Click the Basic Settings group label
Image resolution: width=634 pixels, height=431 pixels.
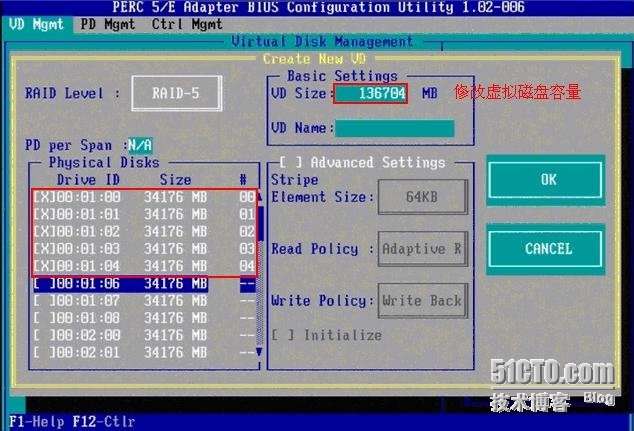[342, 76]
